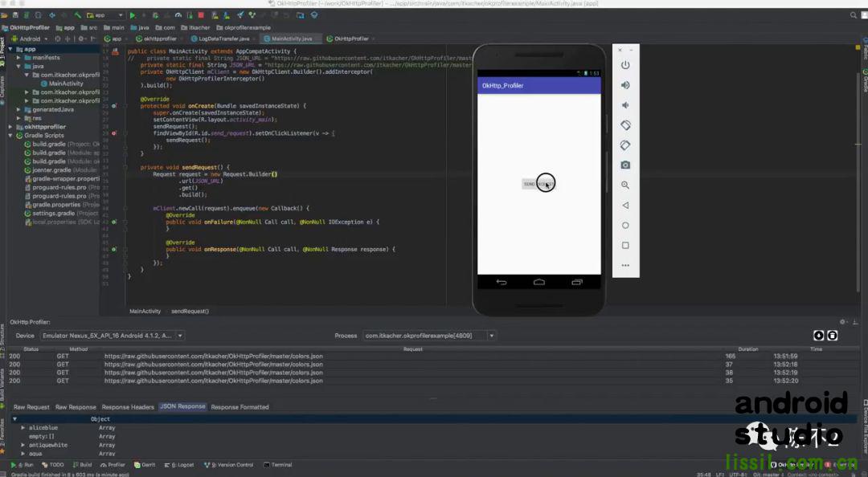Open the Logcat tool window
The image size is (868, 477).
pyautogui.click(x=179, y=465)
